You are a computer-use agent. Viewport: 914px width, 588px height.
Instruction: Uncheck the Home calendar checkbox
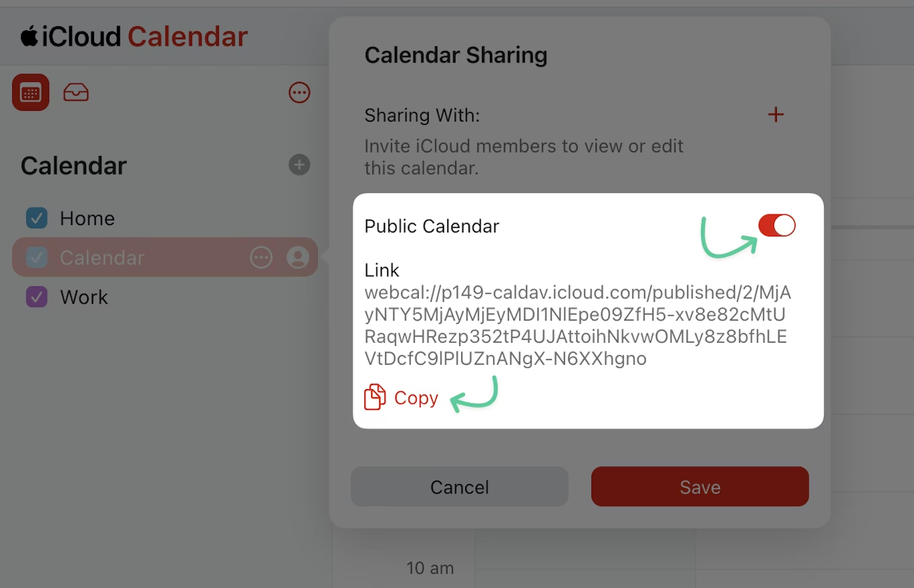click(x=36, y=218)
